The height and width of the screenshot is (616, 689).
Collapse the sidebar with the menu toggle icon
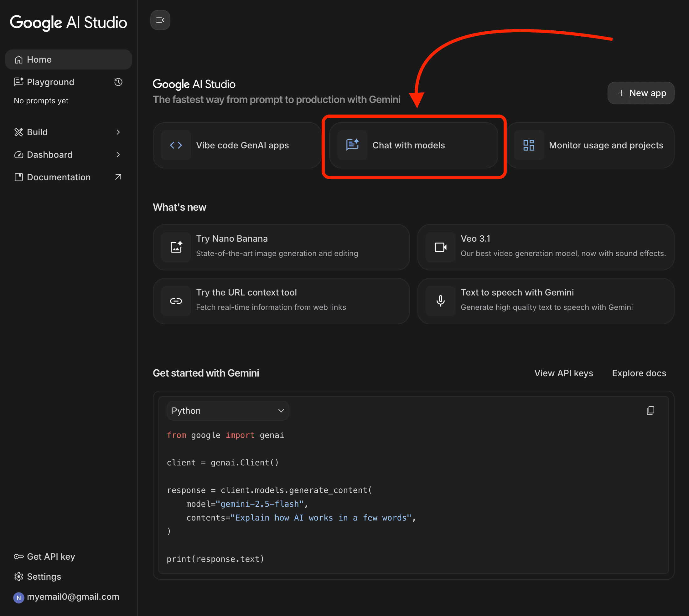[160, 20]
